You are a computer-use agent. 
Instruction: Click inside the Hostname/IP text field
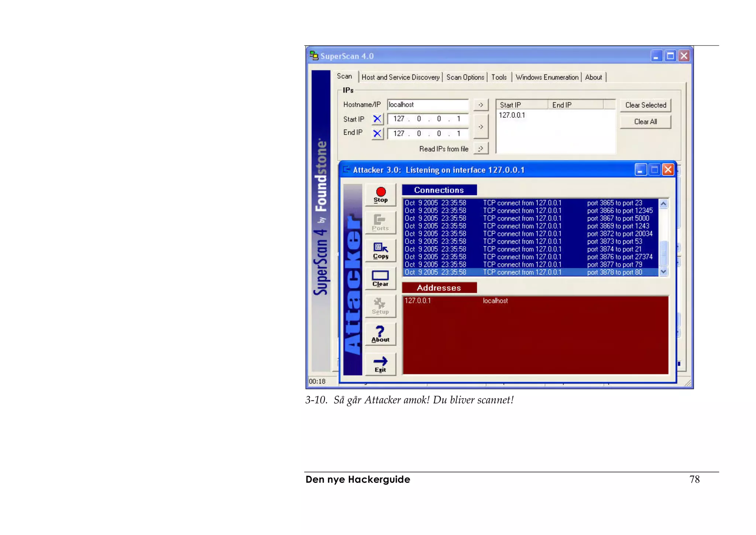tap(427, 105)
